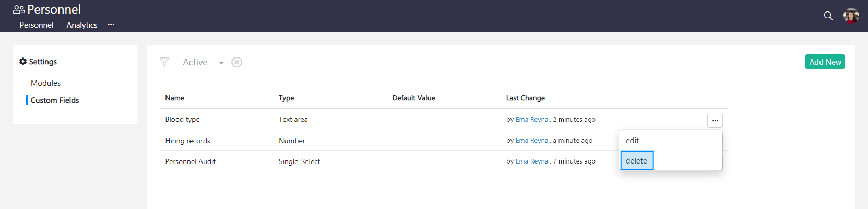Click the Settings gear icon
This screenshot has width=868, height=209.
tap(23, 61)
